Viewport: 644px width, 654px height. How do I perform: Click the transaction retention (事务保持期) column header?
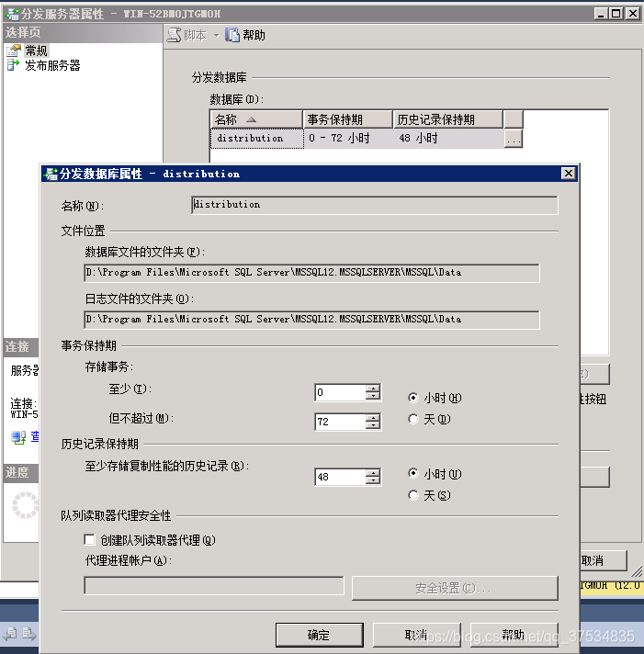(x=348, y=119)
